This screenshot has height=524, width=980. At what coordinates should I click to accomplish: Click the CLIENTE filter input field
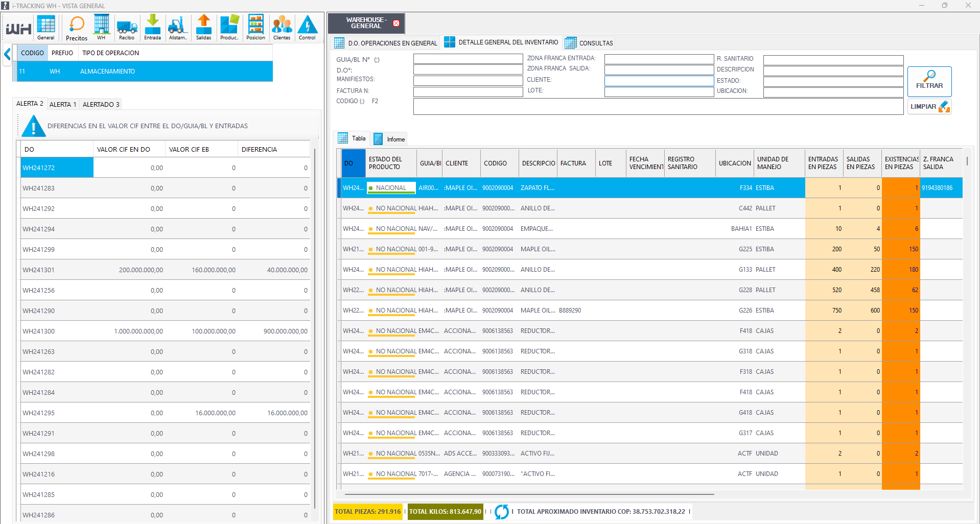click(659, 81)
